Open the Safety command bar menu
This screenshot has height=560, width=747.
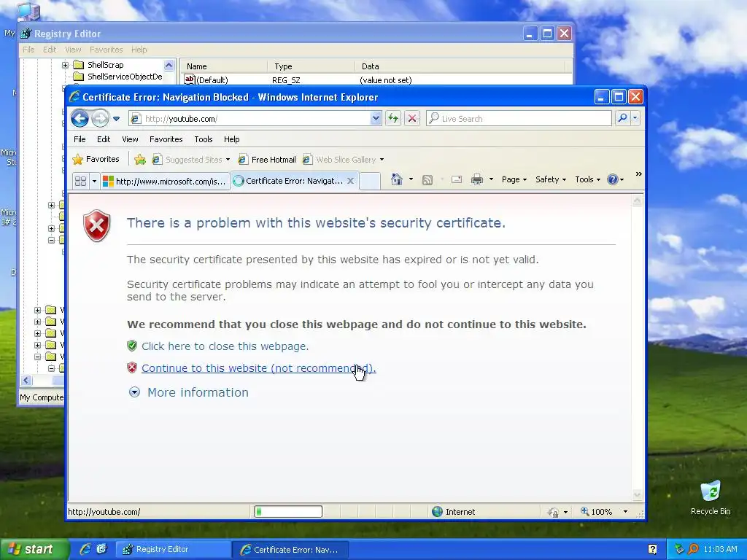[550, 179]
